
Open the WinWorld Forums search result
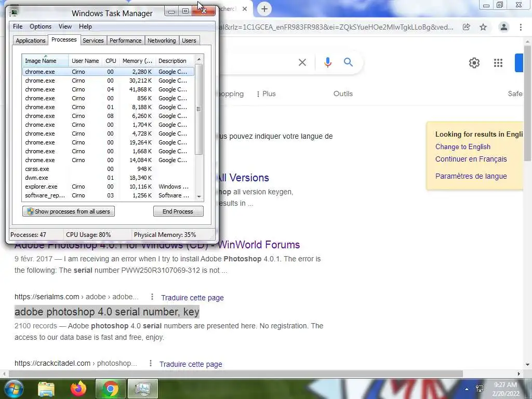point(259,245)
